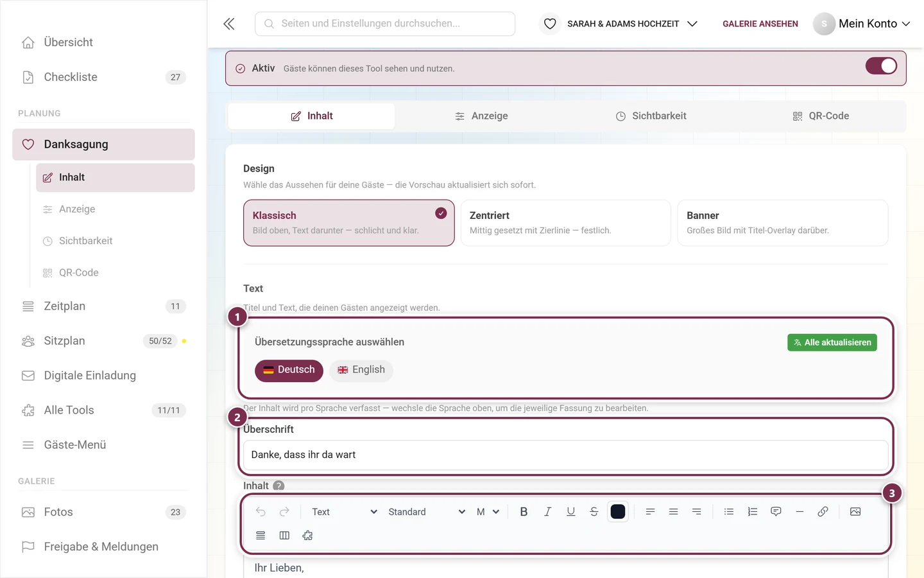
Task: Switch to the Anzeige tab
Action: coord(481,116)
